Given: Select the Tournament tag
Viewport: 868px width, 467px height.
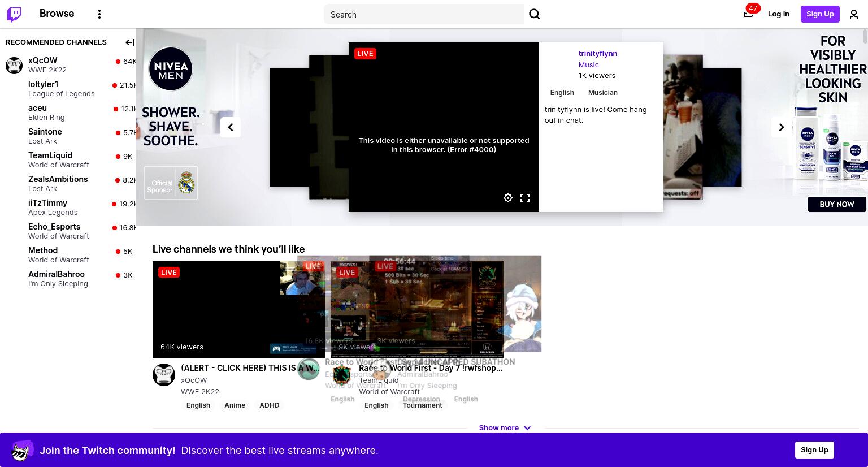Looking at the screenshot, I should point(422,405).
